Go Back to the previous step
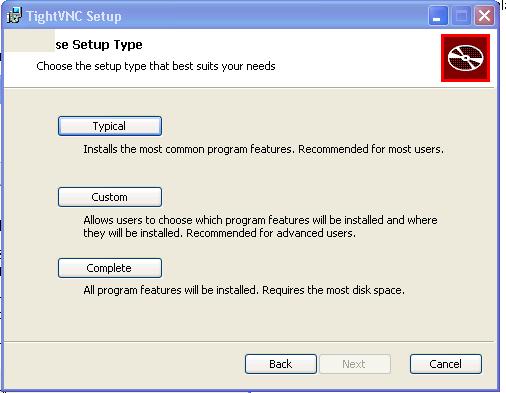The width and height of the screenshot is (506, 393). (x=281, y=364)
